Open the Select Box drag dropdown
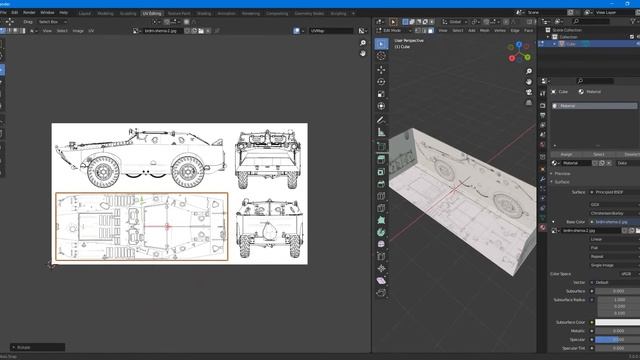This screenshot has width=640, height=360. pyautogui.click(x=53, y=22)
